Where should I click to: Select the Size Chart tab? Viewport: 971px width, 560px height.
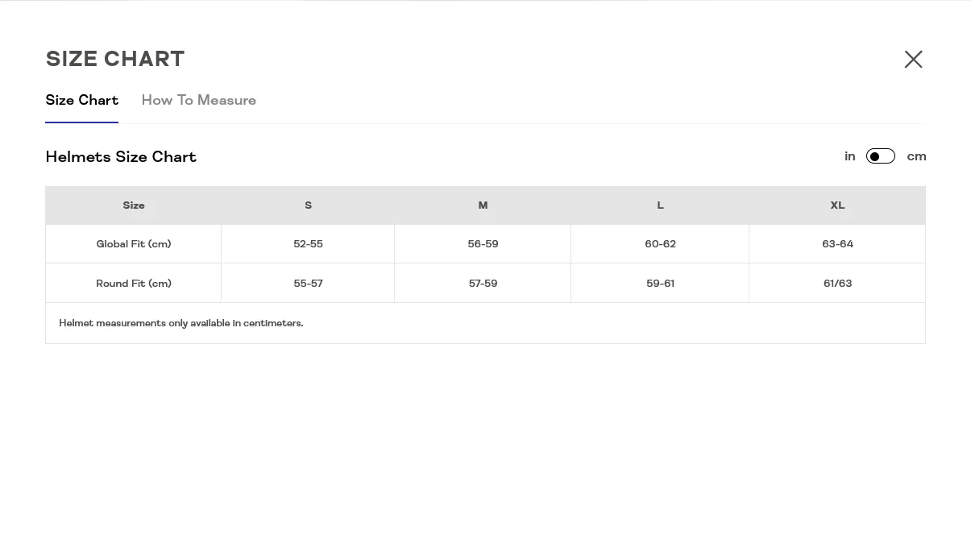coord(81,101)
